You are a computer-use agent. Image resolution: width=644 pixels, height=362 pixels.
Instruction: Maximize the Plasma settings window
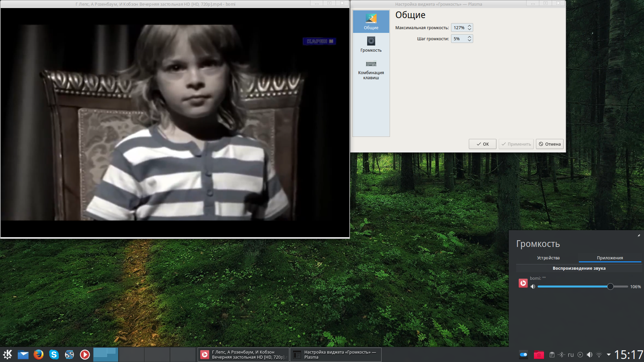(x=546, y=4)
